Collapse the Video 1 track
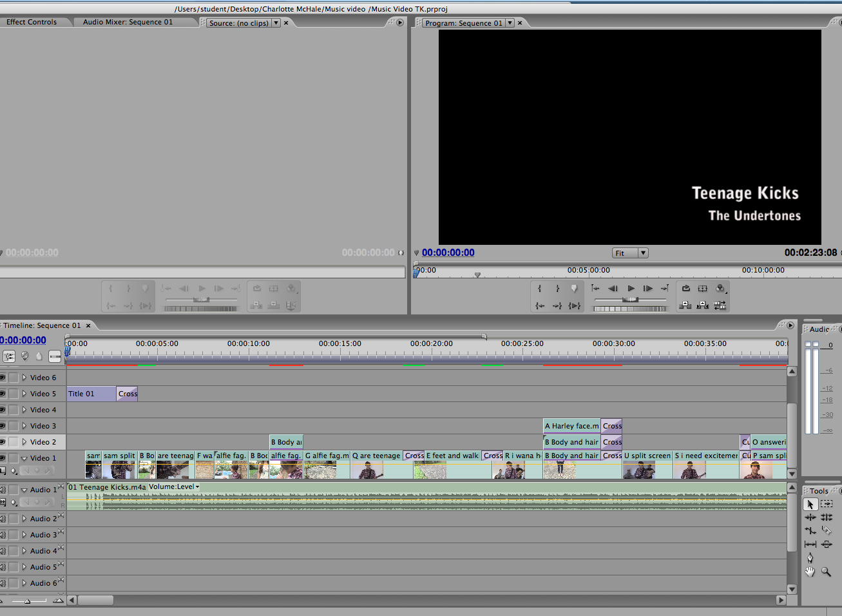 pyautogui.click(x=24, y=458)
